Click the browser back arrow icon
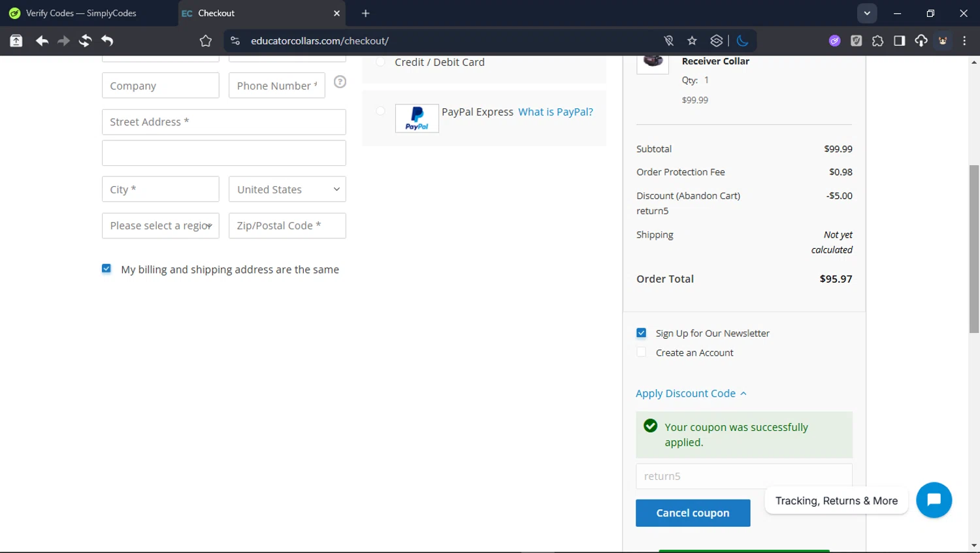Image resolution: width=980 pixels, height=553 pixels. pos(42,40)
